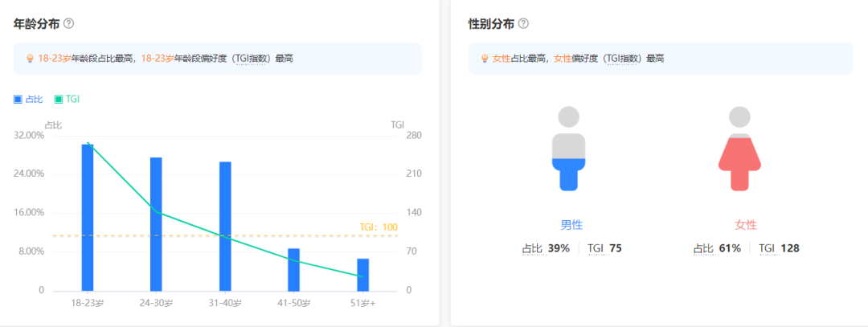Click help icon beside 性别分布 title
Image resolution: width=868 pixels, height=327 pixels.
coord(524,24)
